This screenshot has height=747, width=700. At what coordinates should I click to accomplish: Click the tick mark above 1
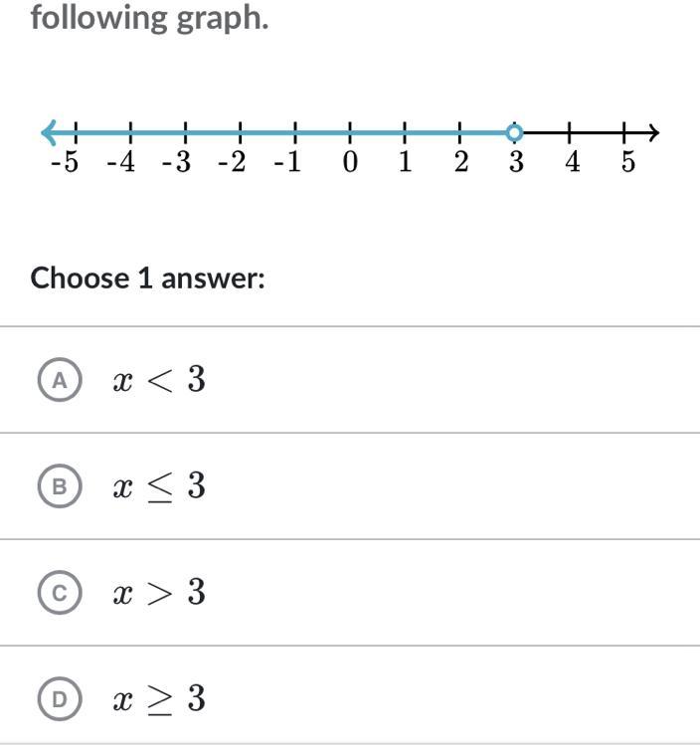coord(405,132)
